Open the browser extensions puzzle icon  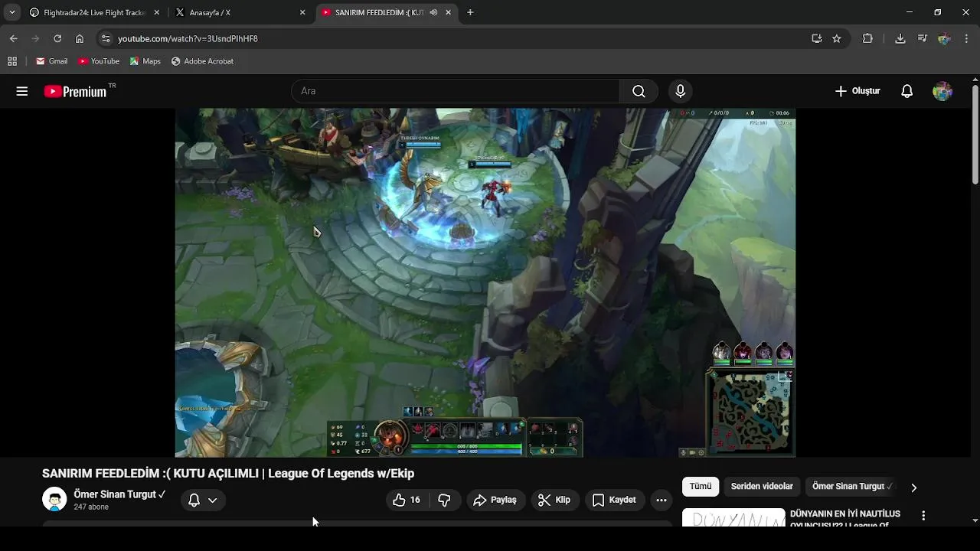click(867, 38)
